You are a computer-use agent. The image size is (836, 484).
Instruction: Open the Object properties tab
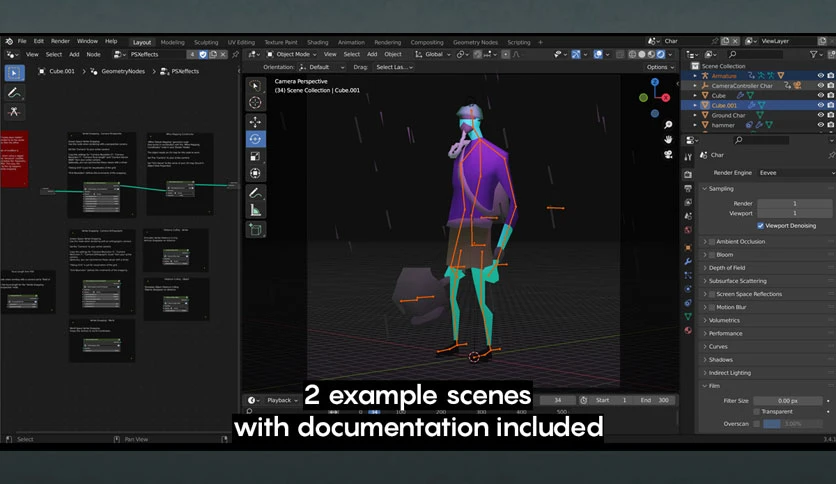688,248
